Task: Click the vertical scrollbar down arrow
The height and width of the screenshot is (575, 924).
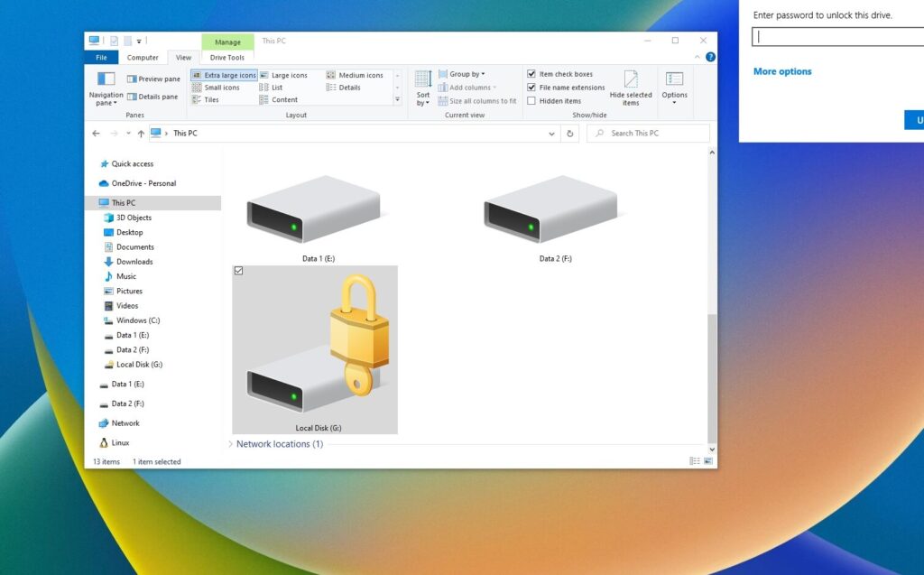Action: point(712,450)
